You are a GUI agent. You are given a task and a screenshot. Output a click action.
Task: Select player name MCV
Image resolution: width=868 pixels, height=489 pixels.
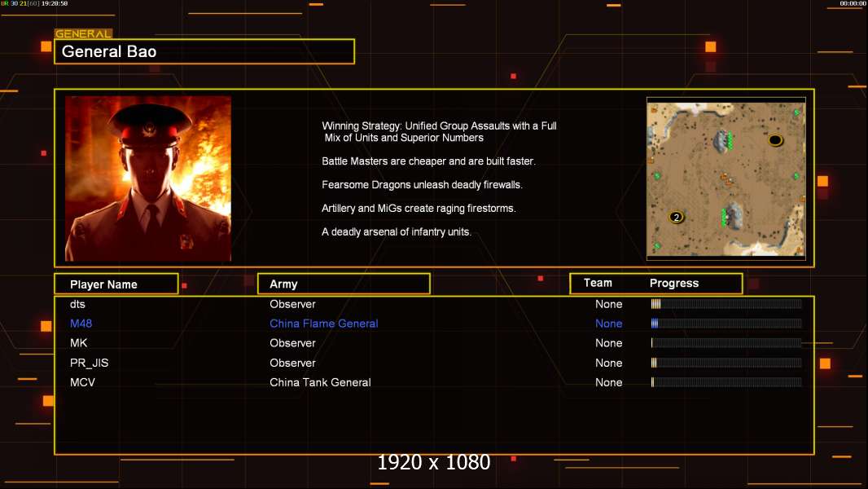tap(82, 382)
